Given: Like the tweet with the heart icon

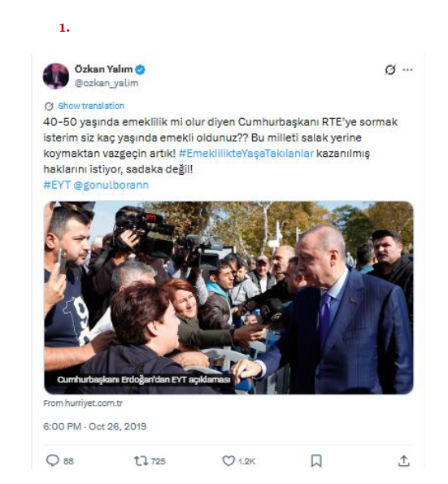Looking at the screenshot, I should tap(228, 461).
